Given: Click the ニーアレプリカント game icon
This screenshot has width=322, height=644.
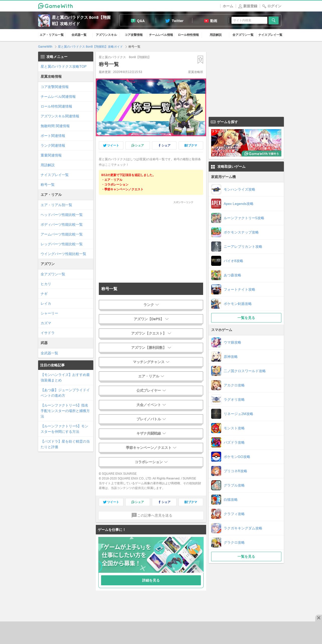Looking at the screenshot, I should pyautogui.click(x=216, y=247).
